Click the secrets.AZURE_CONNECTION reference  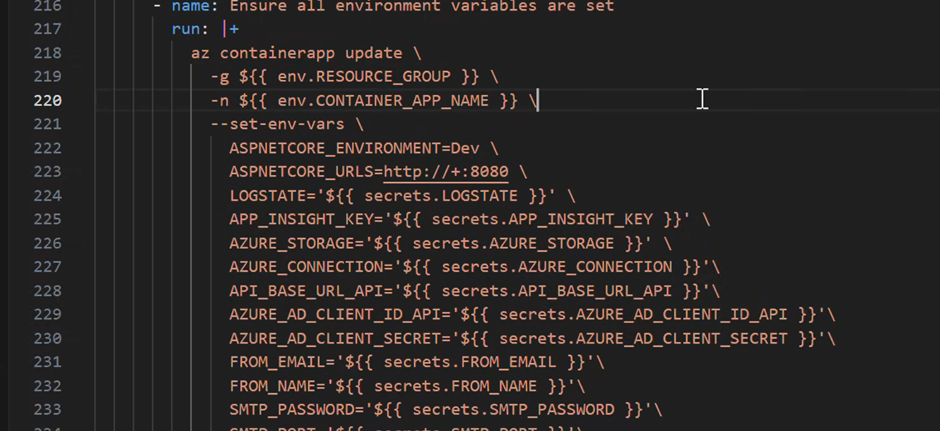[x=556, y=267]
